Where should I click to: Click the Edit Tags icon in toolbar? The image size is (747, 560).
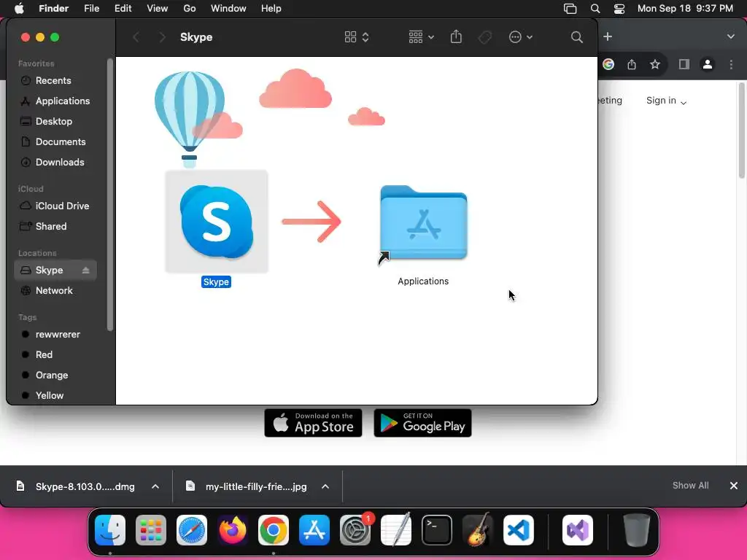pyautogui.click(x=485, y=37)
